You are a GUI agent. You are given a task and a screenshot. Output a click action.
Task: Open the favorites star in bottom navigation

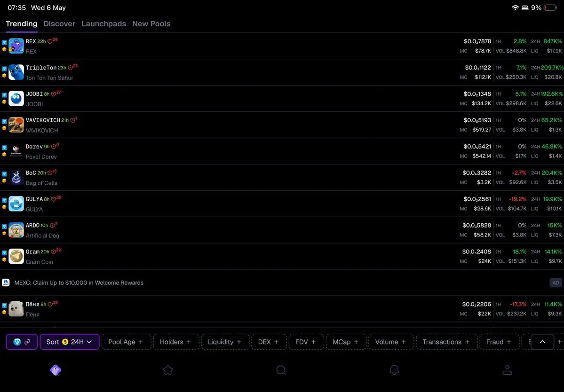coord(168,370)
